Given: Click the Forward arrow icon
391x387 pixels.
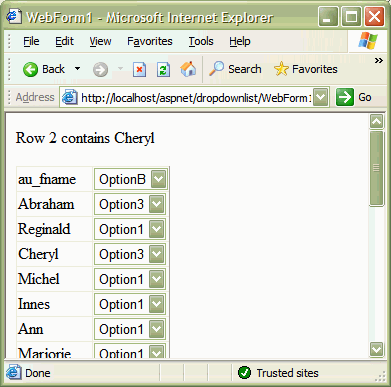Looking at the screenshot, I should 100,70.
